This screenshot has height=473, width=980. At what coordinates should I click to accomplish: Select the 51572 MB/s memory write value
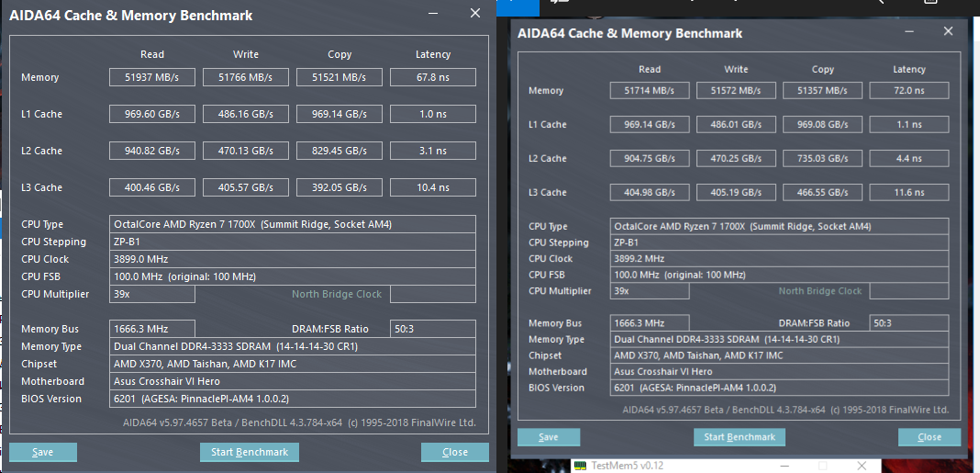pos(736,90)
